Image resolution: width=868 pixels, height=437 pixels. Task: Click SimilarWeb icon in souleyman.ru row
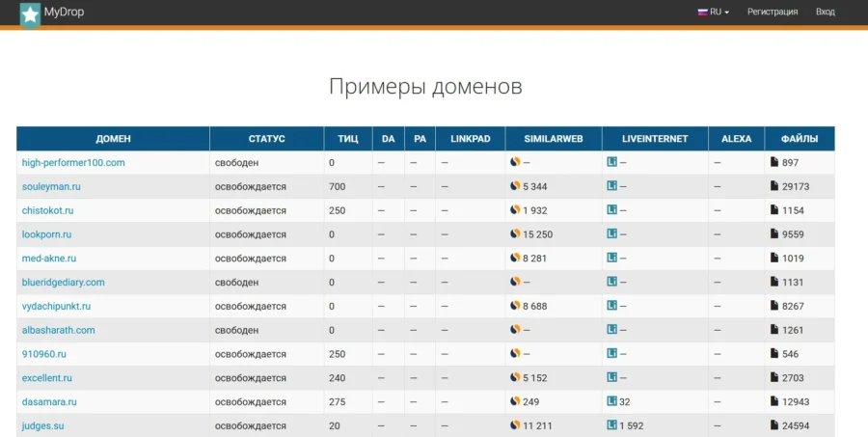click(515, 186)
